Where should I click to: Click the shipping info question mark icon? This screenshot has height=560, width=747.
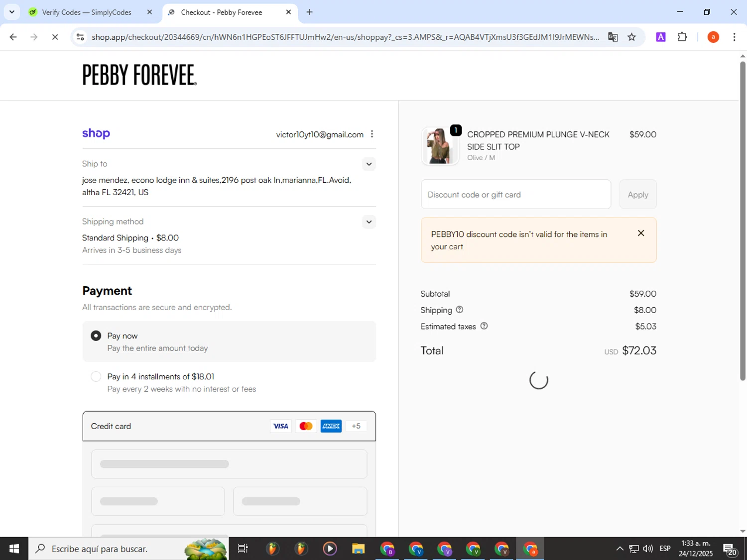(x=460, y=310)
